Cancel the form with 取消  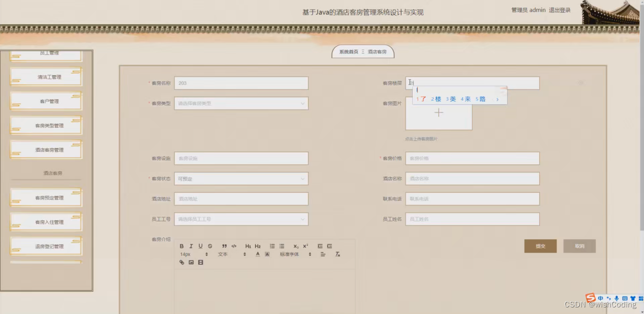(x=579, y=246)
